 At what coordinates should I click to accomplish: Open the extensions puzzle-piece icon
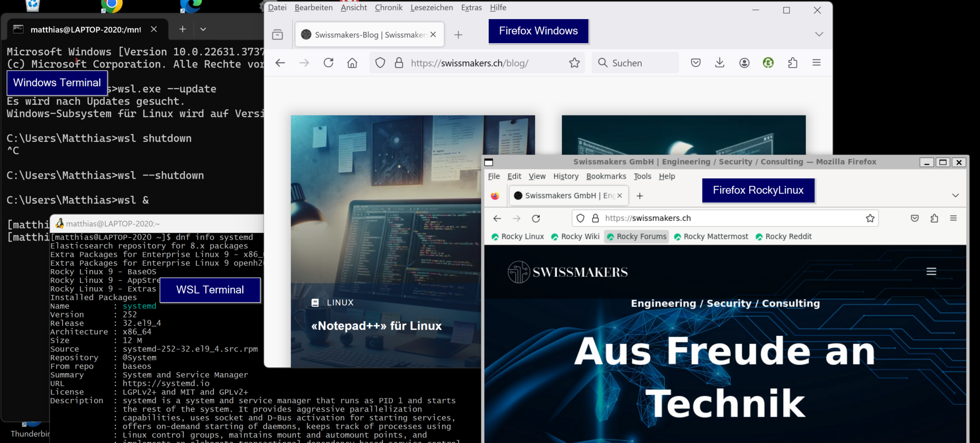[792, 63]
